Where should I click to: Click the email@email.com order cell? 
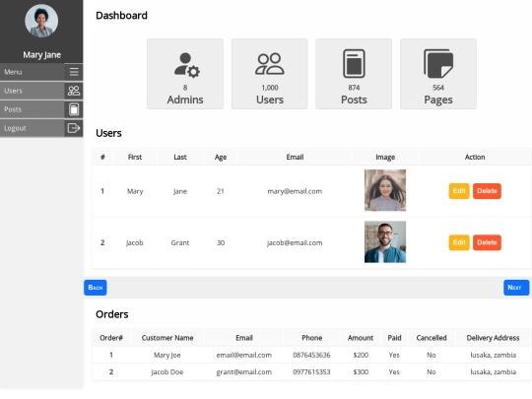244,356
